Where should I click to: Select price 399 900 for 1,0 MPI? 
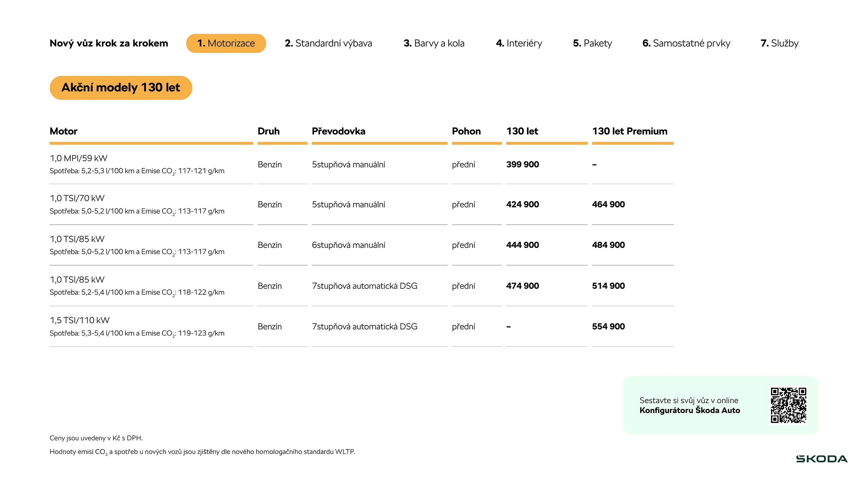tap(522, 164)
